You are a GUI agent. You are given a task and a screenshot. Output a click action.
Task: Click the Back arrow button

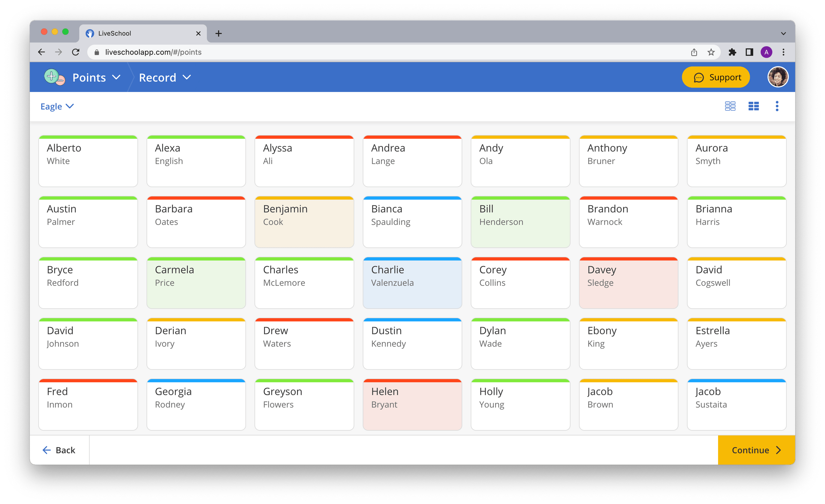pyautogui.click(x=59, y=450)
